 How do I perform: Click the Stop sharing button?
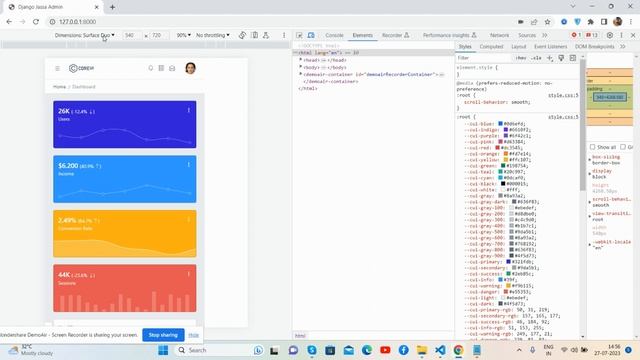(x=163, y=335)
